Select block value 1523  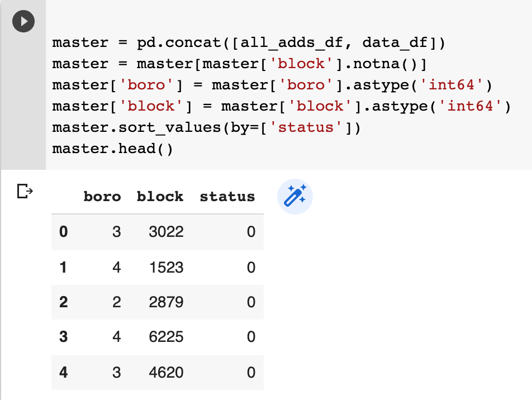pyautogui.click(x=167, y=268)
